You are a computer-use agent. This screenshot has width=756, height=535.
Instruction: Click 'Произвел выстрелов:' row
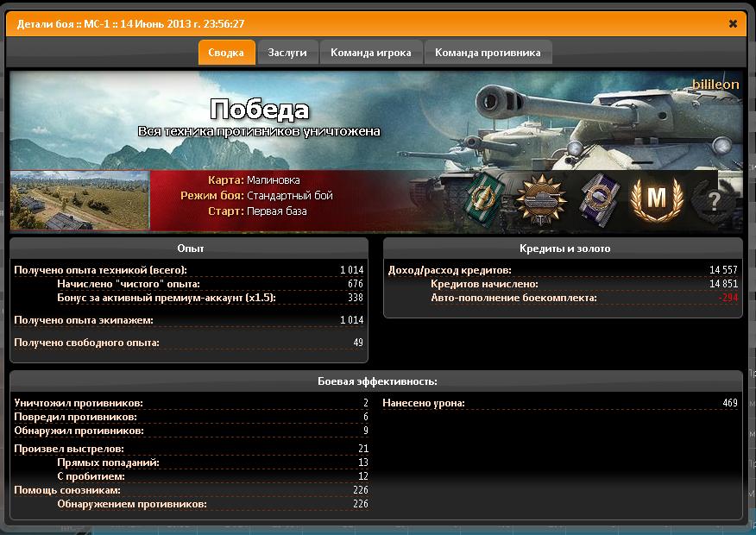click(192, 449)
